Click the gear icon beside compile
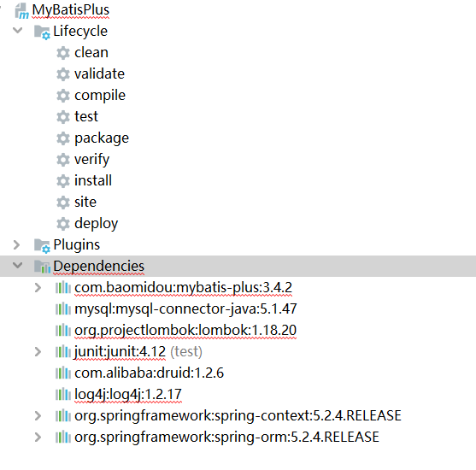Image resolution: width=476 pixels, height=470 pixels. (x=63, y=96)
